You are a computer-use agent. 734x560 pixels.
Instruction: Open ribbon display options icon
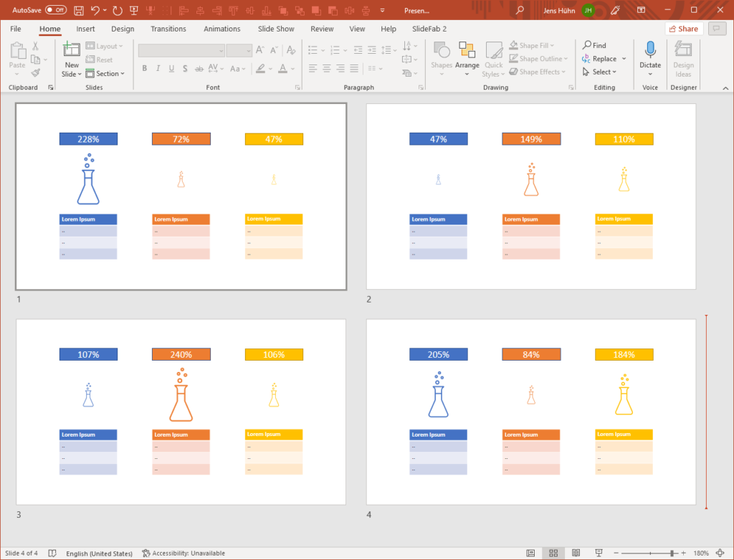pos(642,10)
